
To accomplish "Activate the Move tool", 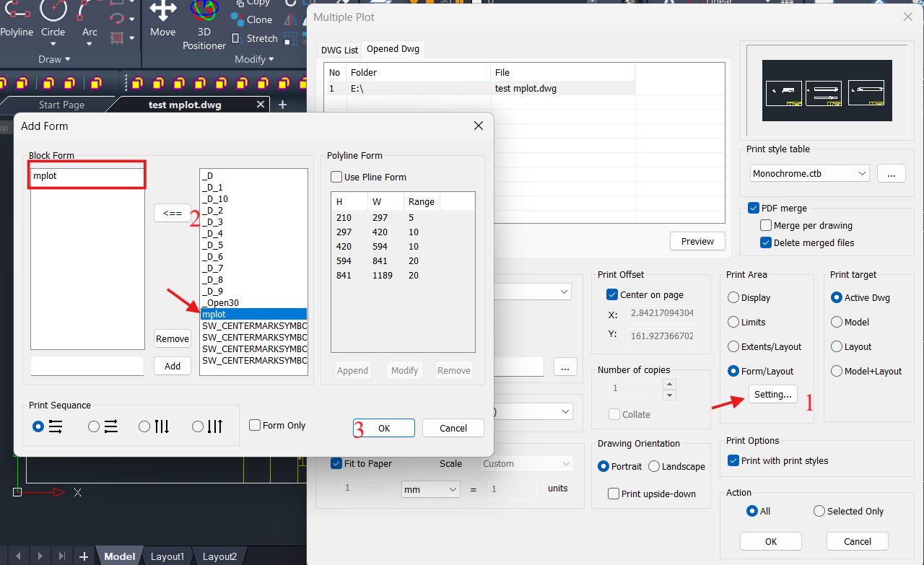I will point(163,19).
